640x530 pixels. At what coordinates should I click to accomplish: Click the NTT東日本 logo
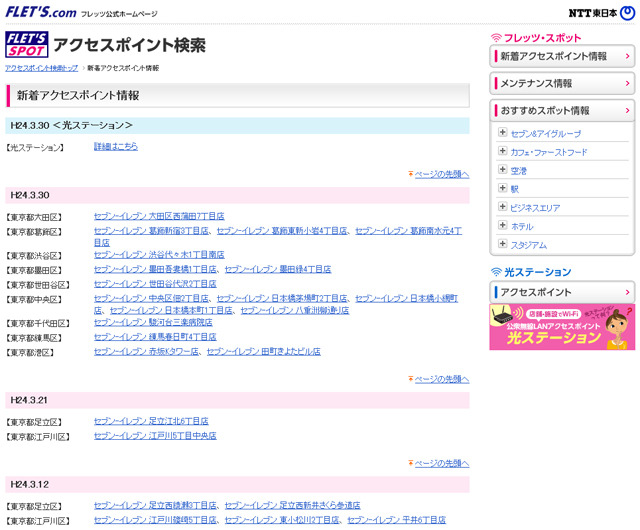point(602,13)
